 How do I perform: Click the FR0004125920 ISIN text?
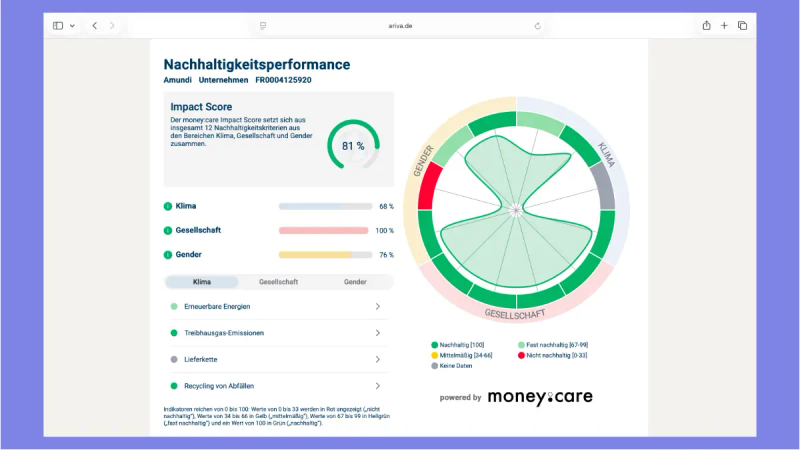(x=283, y=80)
